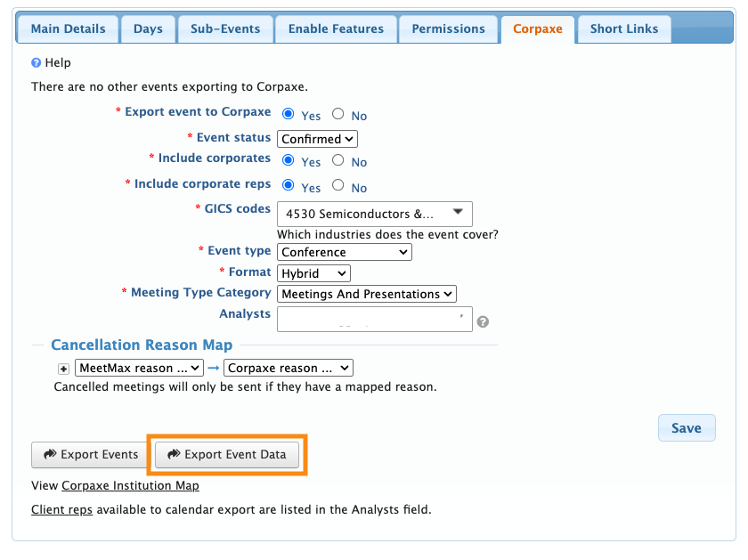
Task: Go to the Permissions tab
Action: 448,28
